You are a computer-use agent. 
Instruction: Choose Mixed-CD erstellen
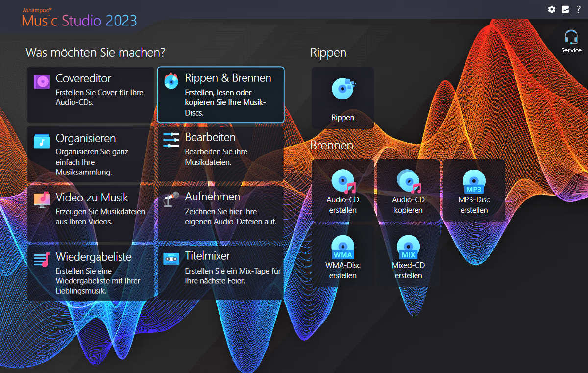(408, 256)
